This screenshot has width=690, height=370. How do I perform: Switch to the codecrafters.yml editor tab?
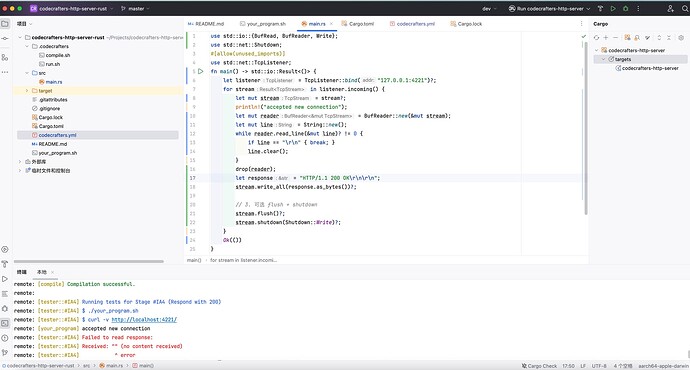coord(412,24)
